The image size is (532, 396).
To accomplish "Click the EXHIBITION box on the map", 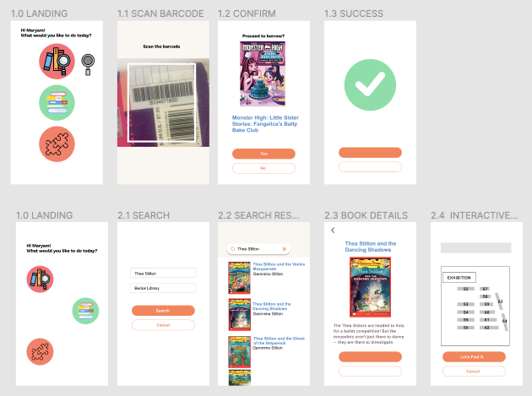I will pos(459,278).
